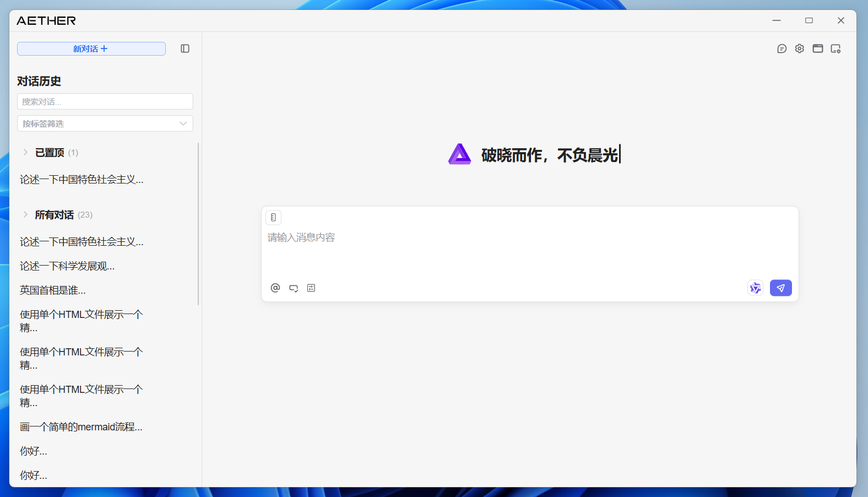The width and height of the screenshot is (868, 497).
Task: Open the 论述一下科学发展观 conversation
Action: tap(67, 266)
